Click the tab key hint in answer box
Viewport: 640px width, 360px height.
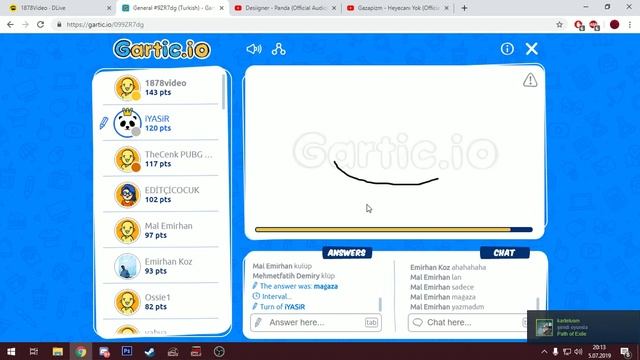pyautogui.click(x=371, y=322)
